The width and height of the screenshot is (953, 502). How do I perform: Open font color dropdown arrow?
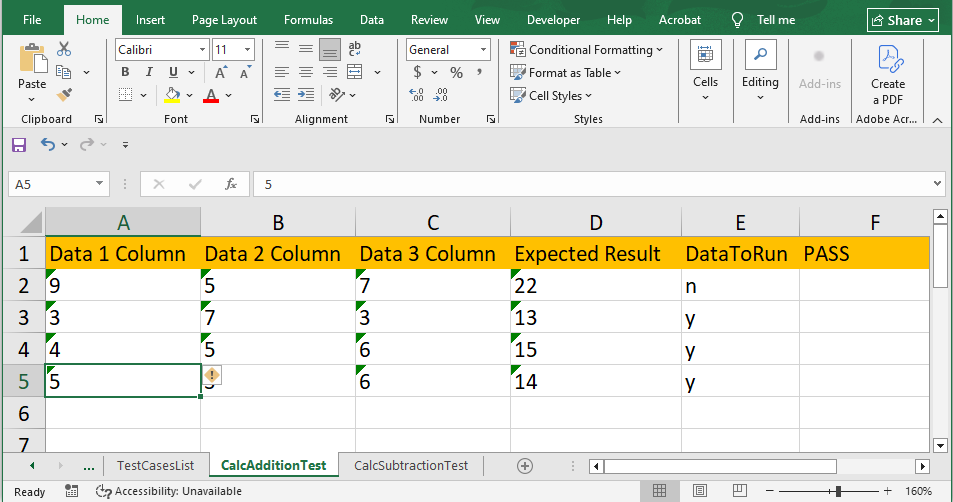coord(229,95)
